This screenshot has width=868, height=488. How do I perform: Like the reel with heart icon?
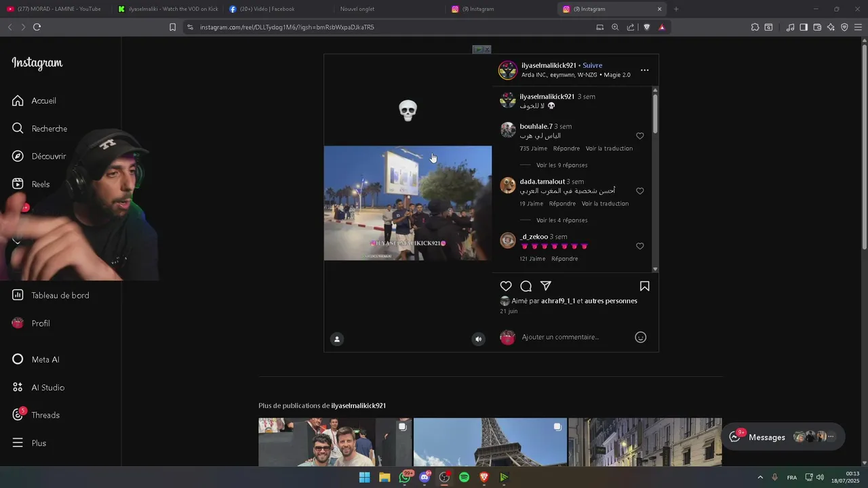tap(506, 286)
